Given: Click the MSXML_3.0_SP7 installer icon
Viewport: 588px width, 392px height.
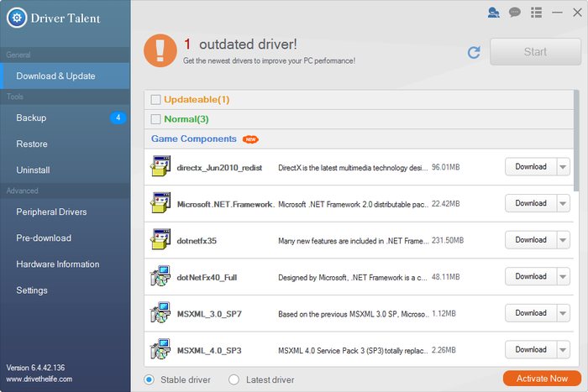Looking at the screenshot, I should (x=160, y=313).
